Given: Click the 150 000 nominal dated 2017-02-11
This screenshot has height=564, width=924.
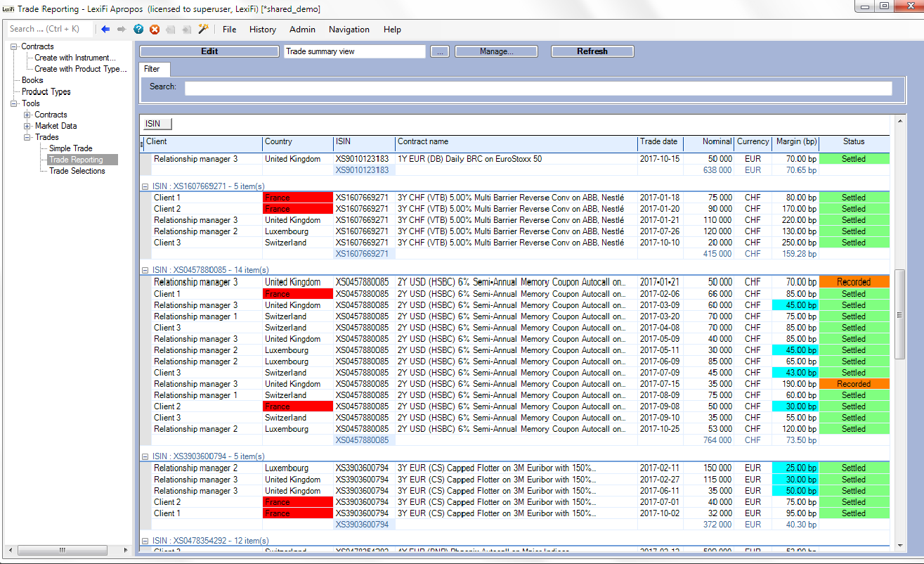Looking at the screenshot, I should (717, 468).
